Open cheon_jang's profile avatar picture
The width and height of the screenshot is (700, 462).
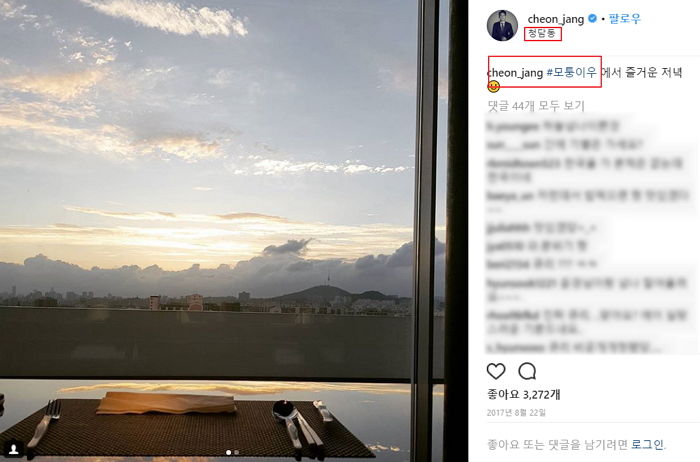click(x=502, y=25)
